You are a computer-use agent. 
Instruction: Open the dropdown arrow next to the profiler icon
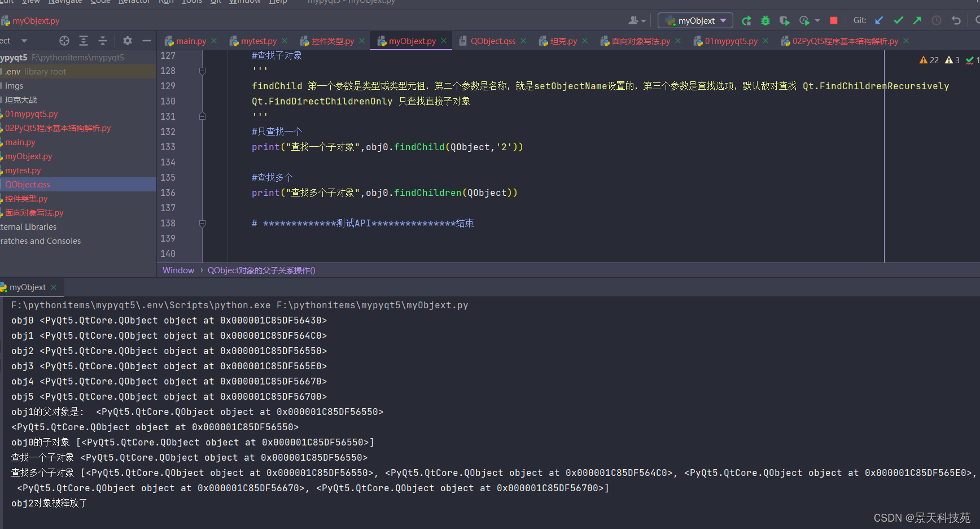pos(817,21)
